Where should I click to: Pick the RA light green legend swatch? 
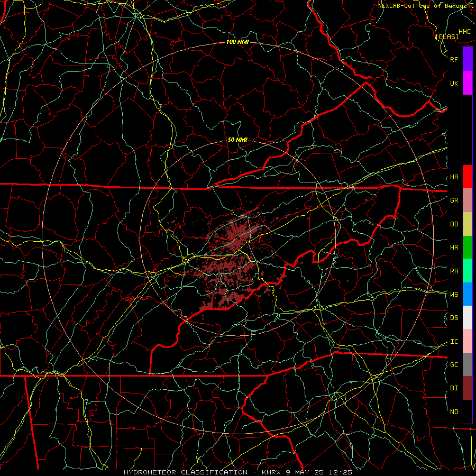(467, 271)
